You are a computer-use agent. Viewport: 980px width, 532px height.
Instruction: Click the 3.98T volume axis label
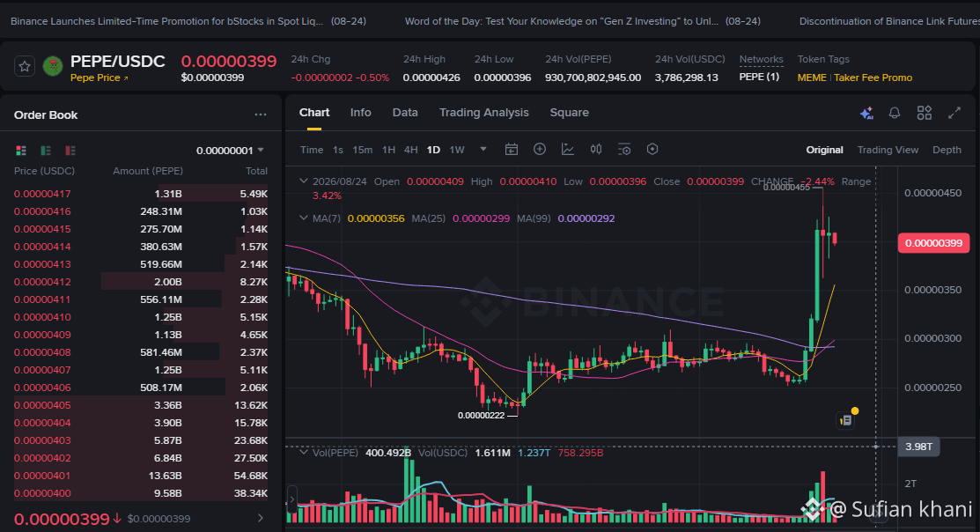point(918,447)
